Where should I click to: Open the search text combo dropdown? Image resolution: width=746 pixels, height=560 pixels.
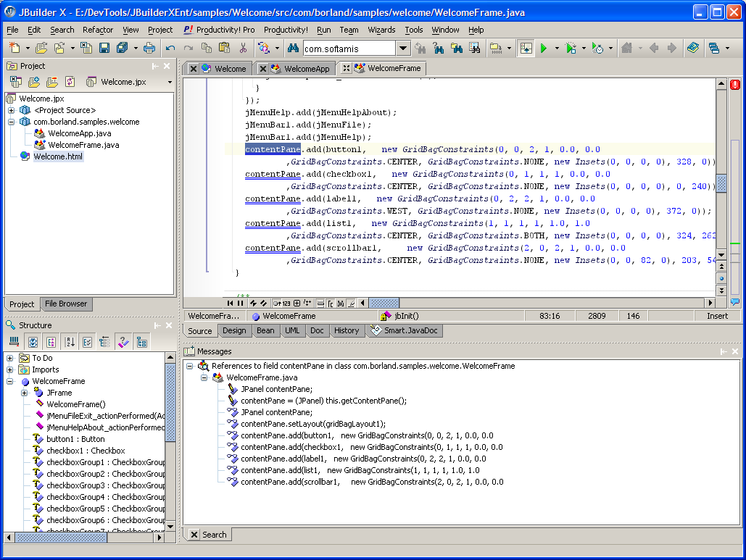tap(404, 49)
